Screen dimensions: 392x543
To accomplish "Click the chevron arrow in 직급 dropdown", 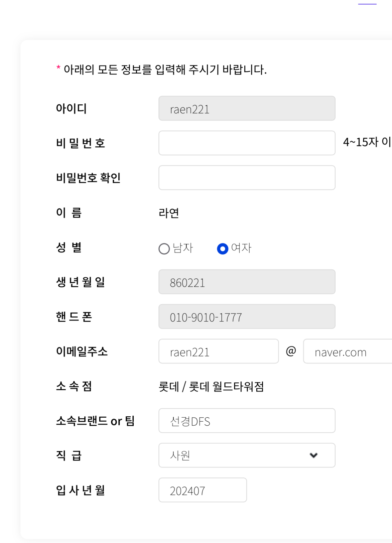I will pos(314,455).
